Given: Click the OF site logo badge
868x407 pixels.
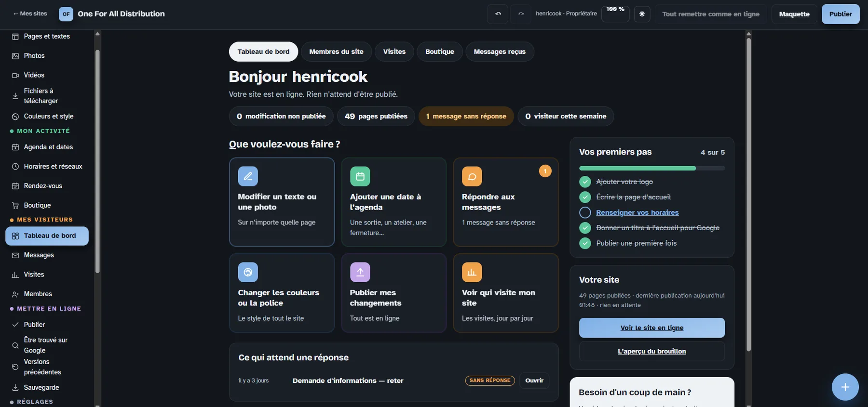Looking at the screenshot, I should (66, 14).
